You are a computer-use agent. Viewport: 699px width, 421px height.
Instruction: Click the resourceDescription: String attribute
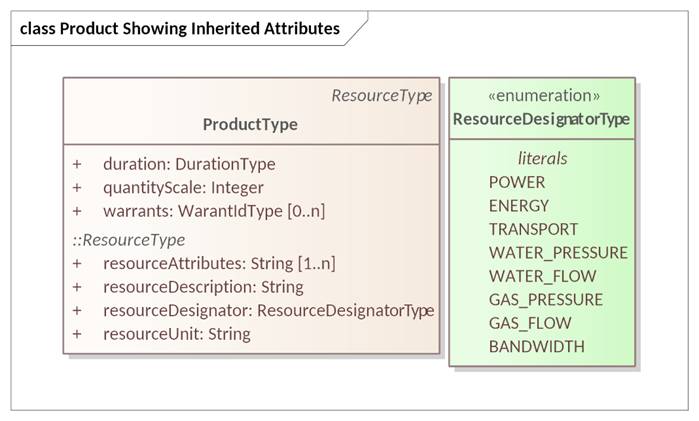click(203, 287)
